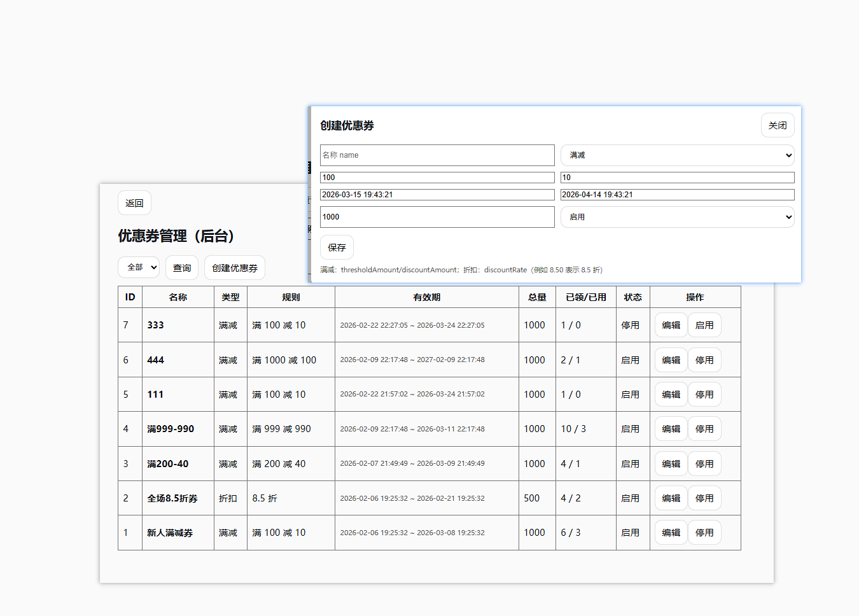Disable coupon 满999-990 via 停用
Image resolution: width=859 pixels, height=616 pixels.
(704, 429)
